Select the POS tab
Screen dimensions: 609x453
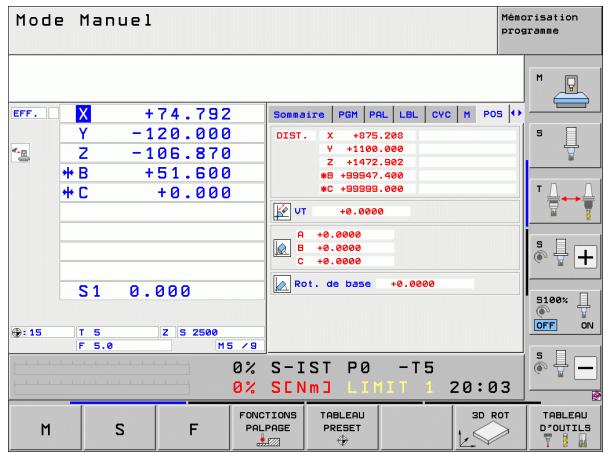click(493, 114)
